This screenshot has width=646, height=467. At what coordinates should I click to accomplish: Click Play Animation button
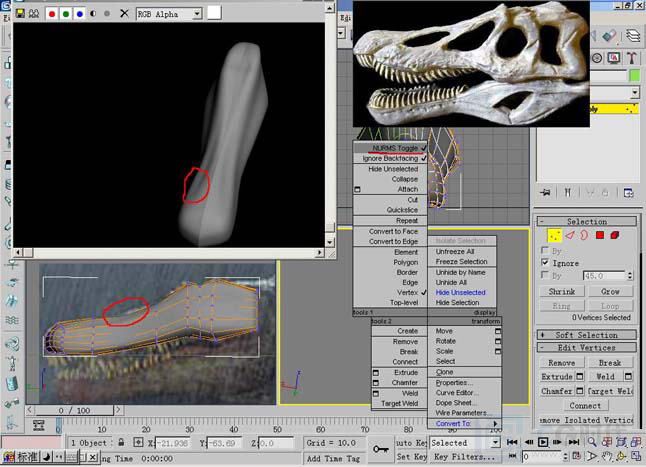(x=543, y=442)
